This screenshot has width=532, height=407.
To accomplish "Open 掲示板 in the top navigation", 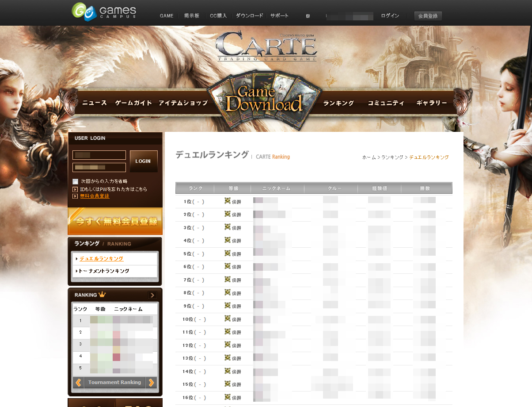I will pyautogui.click(x=192, y=16).
